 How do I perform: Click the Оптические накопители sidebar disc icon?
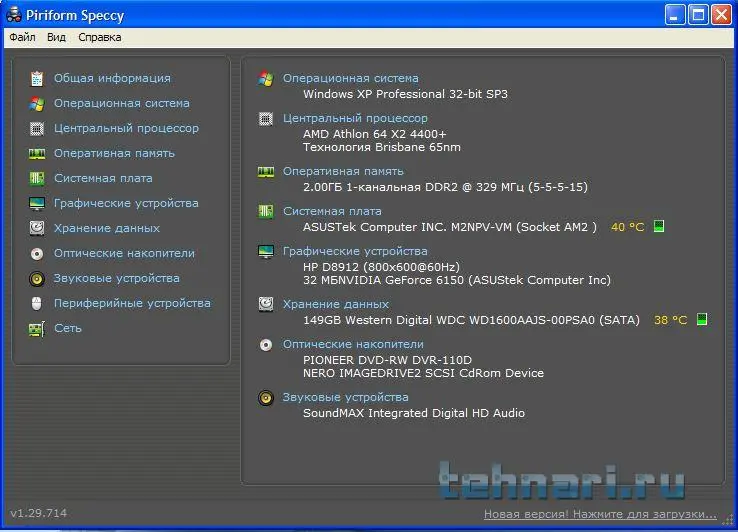click(x=37, y=254)
